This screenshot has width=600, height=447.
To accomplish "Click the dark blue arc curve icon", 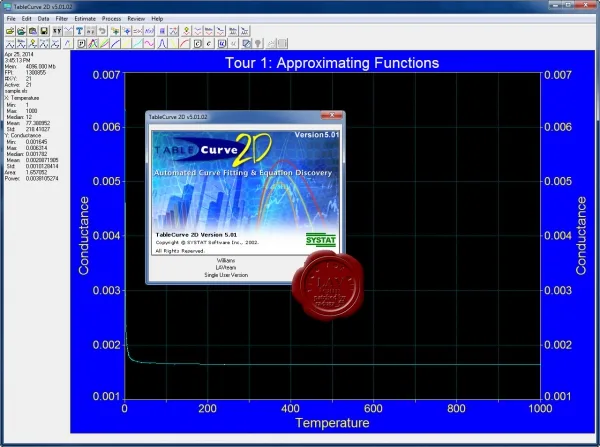I will 115,44.
